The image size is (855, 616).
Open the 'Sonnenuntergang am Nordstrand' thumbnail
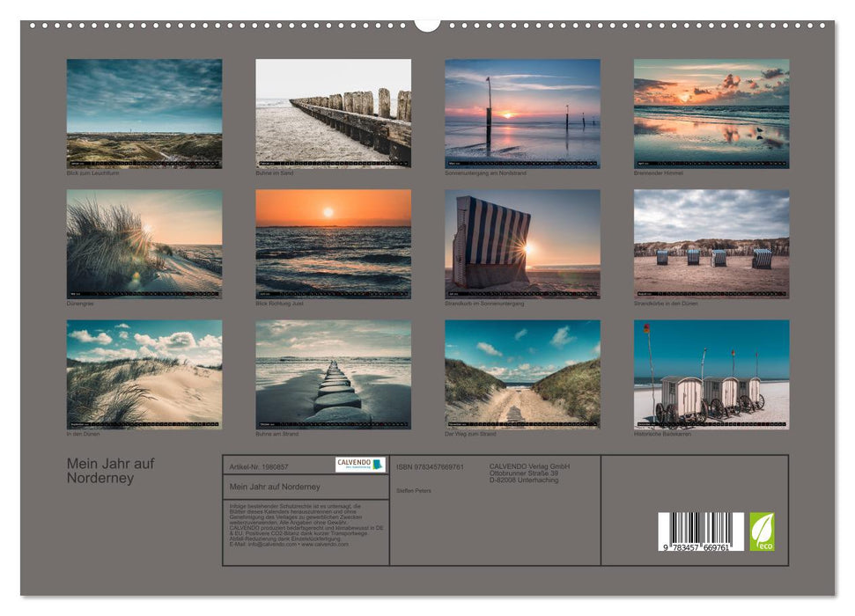521,114
